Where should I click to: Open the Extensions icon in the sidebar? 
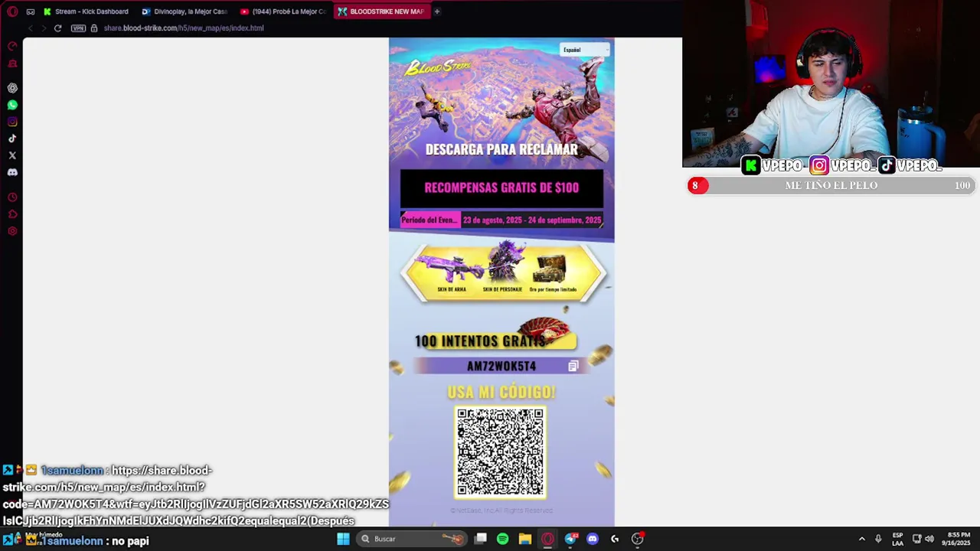pyautogui.click(x=12, y=214)
